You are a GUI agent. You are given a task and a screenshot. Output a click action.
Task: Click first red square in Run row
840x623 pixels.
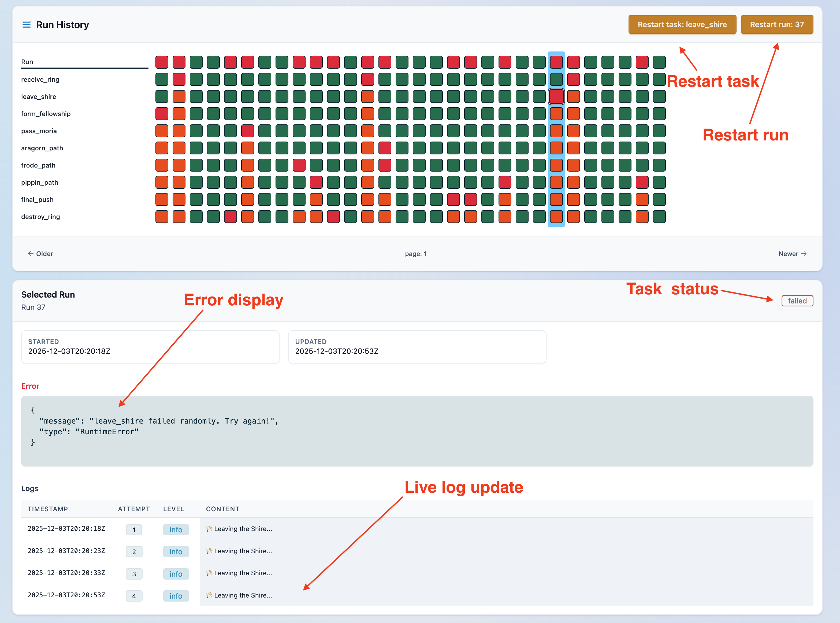162,62
